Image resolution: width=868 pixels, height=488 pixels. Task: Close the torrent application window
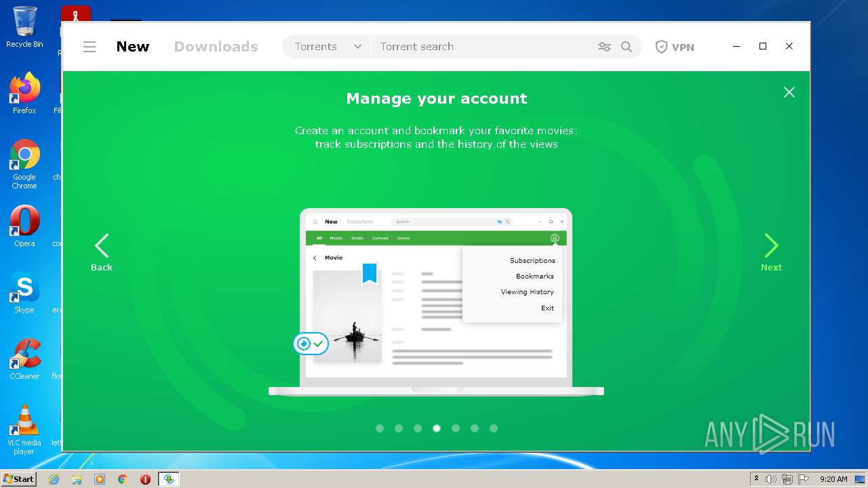coord(789,46)
